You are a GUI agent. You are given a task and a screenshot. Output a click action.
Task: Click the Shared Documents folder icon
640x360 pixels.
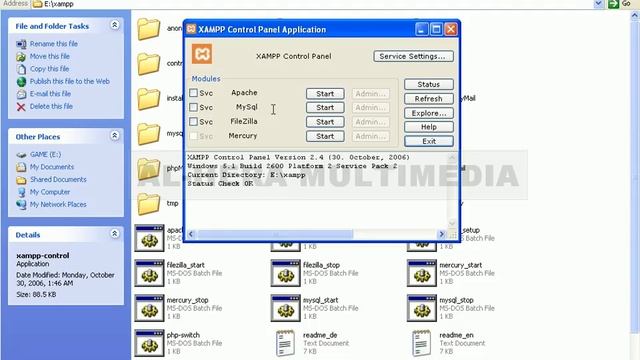pos(21,180)
